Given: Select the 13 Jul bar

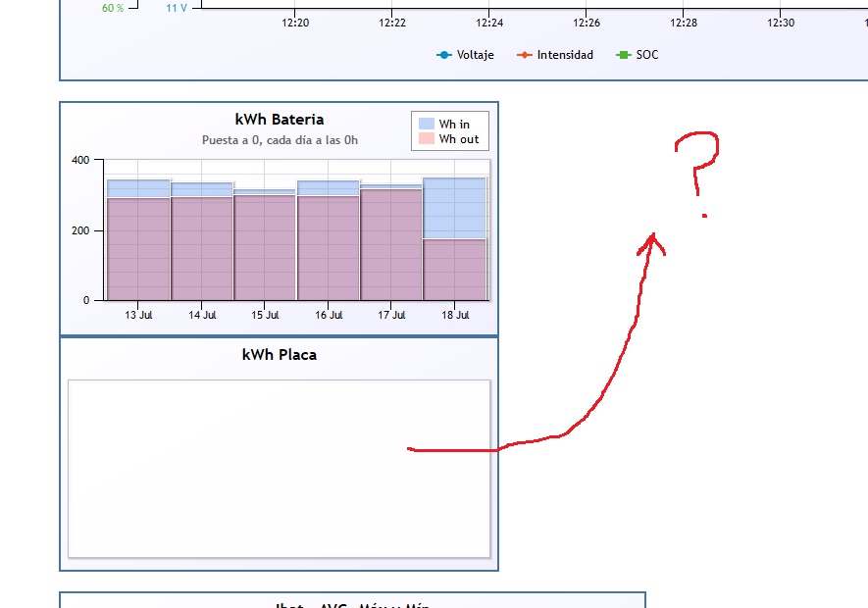Looking at the screenshot, I should pos(138,249).
